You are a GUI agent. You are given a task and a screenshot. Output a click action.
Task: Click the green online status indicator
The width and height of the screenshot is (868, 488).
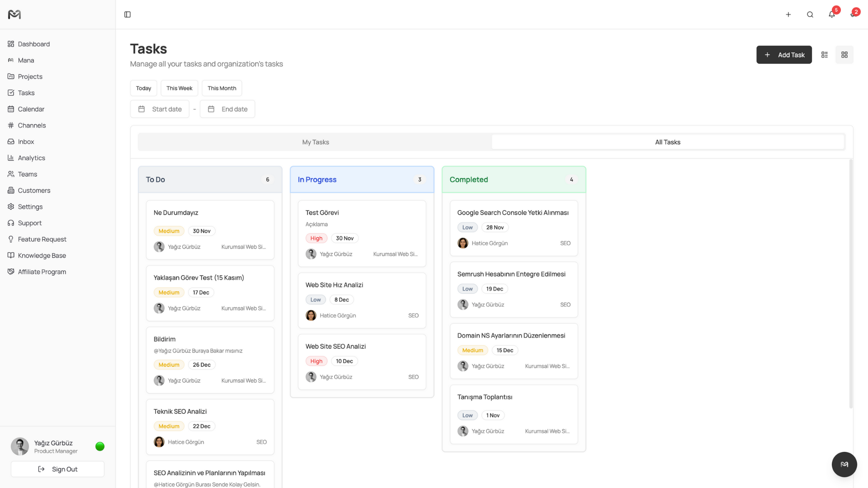click(100, 446)
